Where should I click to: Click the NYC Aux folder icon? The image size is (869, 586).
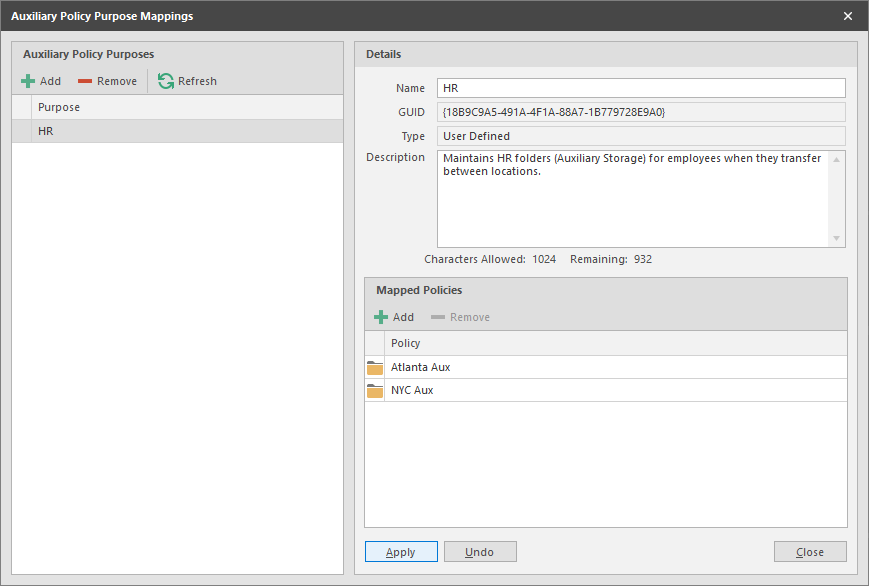(375, 390)
